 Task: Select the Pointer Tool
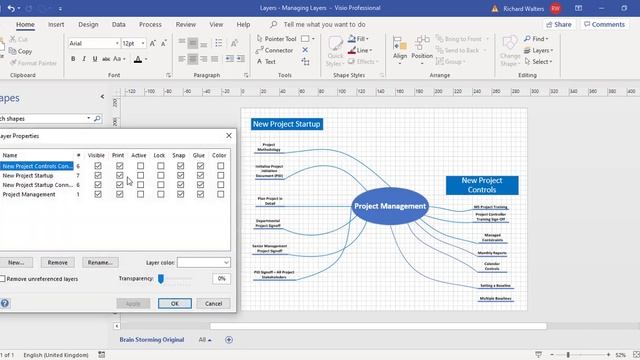tap(276, 39)
